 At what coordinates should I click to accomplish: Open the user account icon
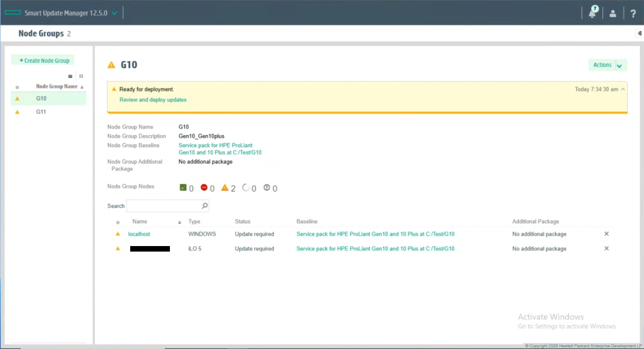613,14
